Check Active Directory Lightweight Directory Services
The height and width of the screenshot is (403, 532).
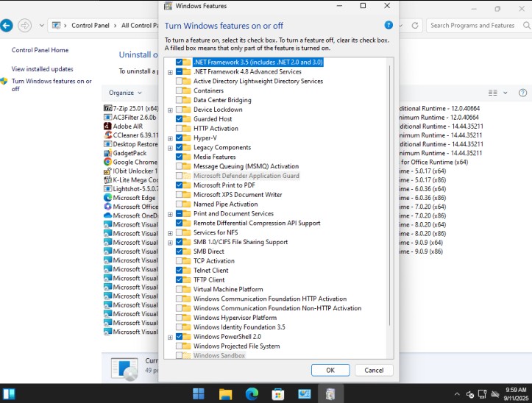click(179, 81)
